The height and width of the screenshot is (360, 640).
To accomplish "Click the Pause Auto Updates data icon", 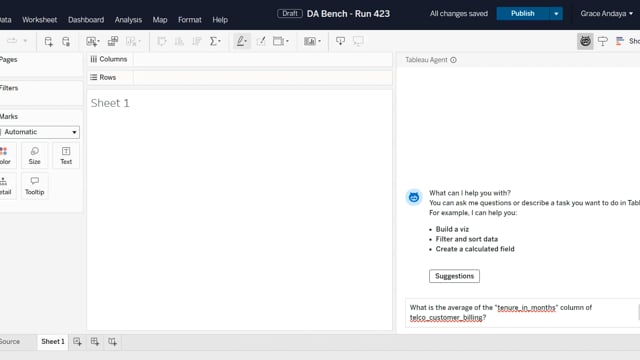I will tap(66, 41).
